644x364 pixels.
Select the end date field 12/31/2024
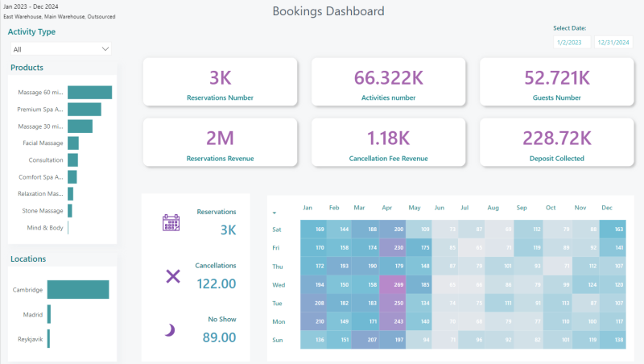pyautogui.click(x=613, y=43)
